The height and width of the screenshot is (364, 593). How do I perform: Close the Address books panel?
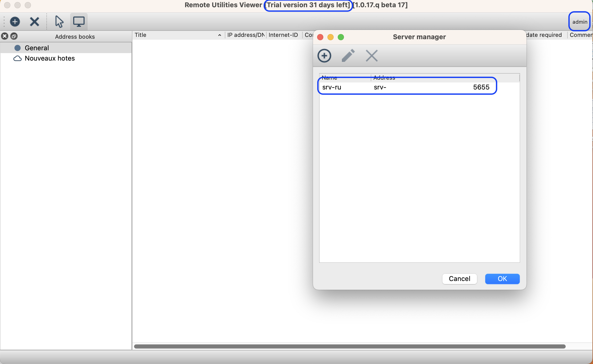point(5,36)
